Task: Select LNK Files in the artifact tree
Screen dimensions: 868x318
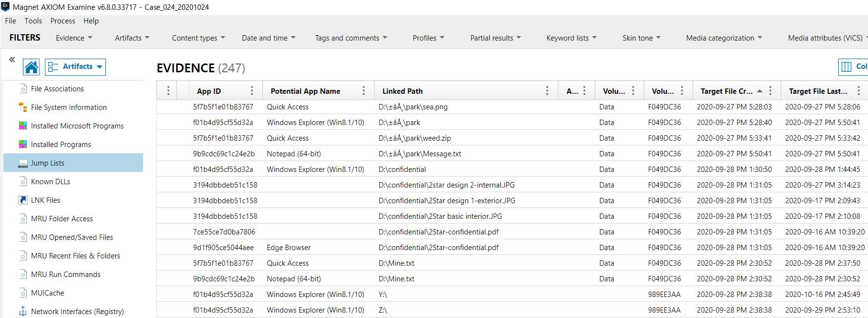Action: pyautogui.click(x=73, y=200)
